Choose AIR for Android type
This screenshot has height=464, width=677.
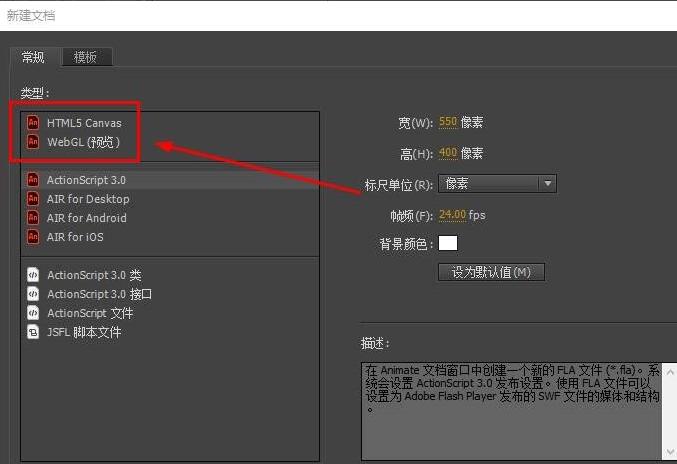(170, 218)
